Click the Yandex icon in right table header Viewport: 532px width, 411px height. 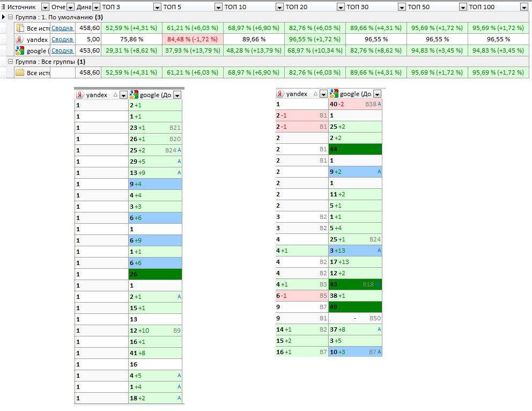pos(280,94)
